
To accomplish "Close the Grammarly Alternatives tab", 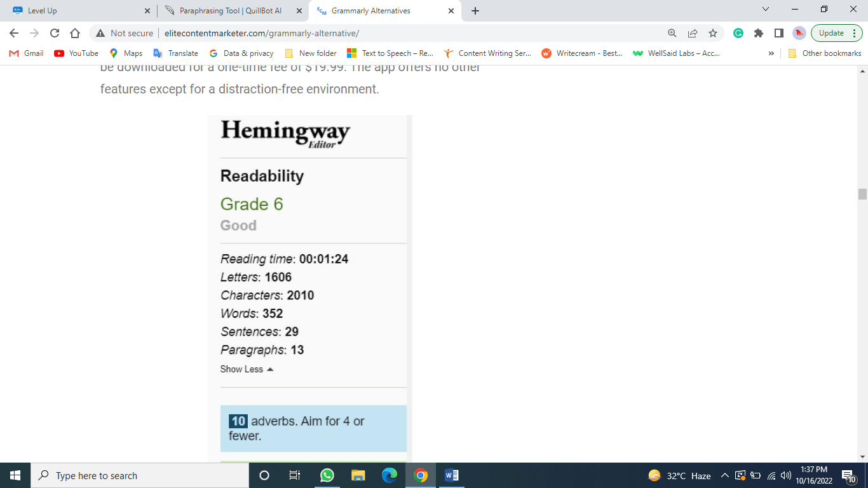I will [x=451, y=11].
